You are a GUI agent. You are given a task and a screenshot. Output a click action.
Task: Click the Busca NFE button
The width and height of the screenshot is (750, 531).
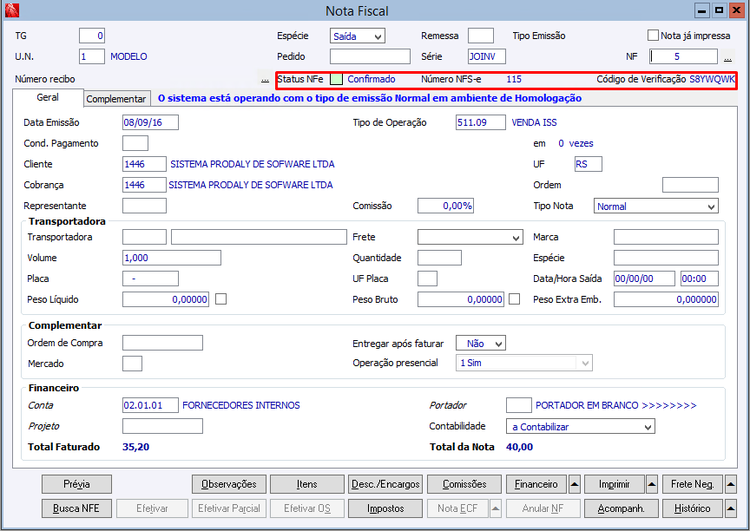click(x=77, y=508)
